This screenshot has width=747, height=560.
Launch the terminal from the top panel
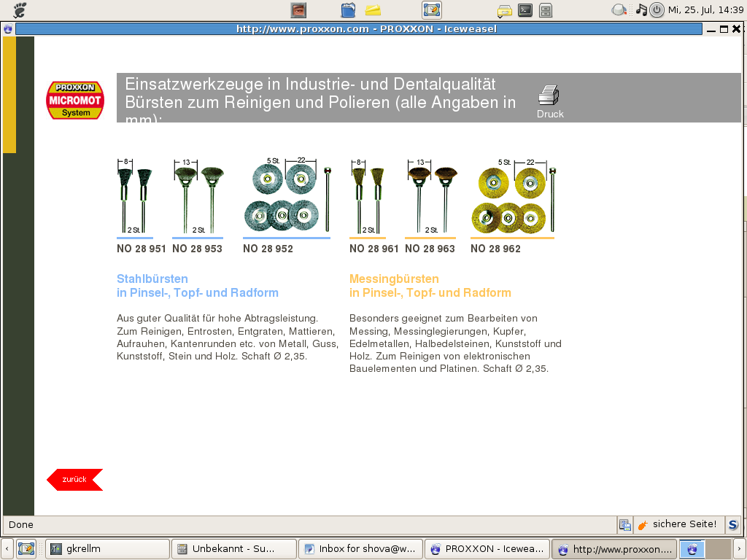(525, 9)
